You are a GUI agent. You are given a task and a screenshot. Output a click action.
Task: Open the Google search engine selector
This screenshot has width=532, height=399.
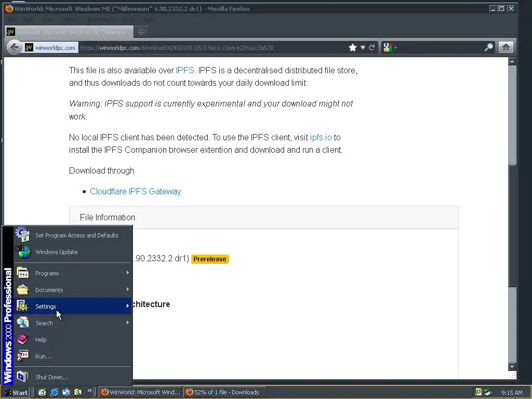click(390, 47)
